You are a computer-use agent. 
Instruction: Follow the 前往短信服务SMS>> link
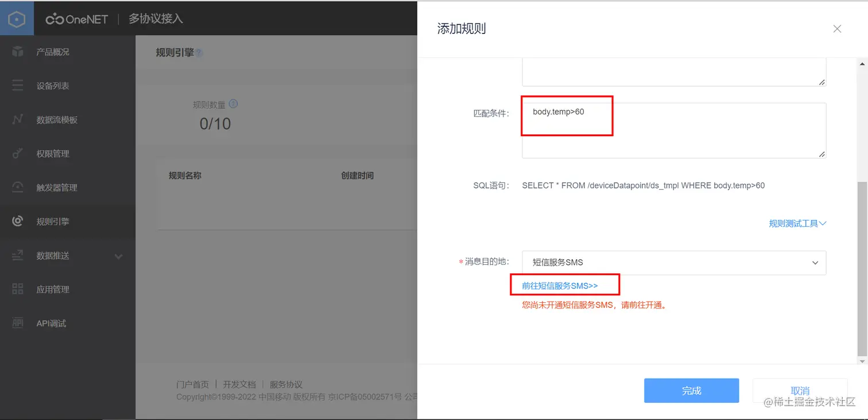click(x=560, y=286)
